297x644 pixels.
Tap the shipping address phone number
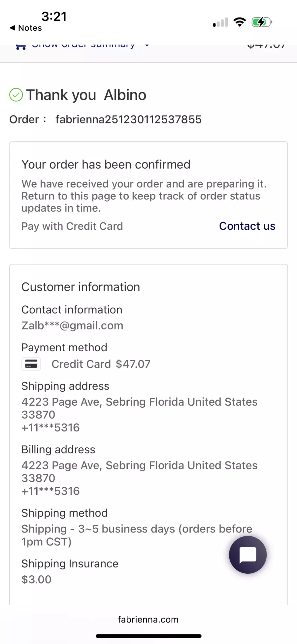click(x=51, y=428)
